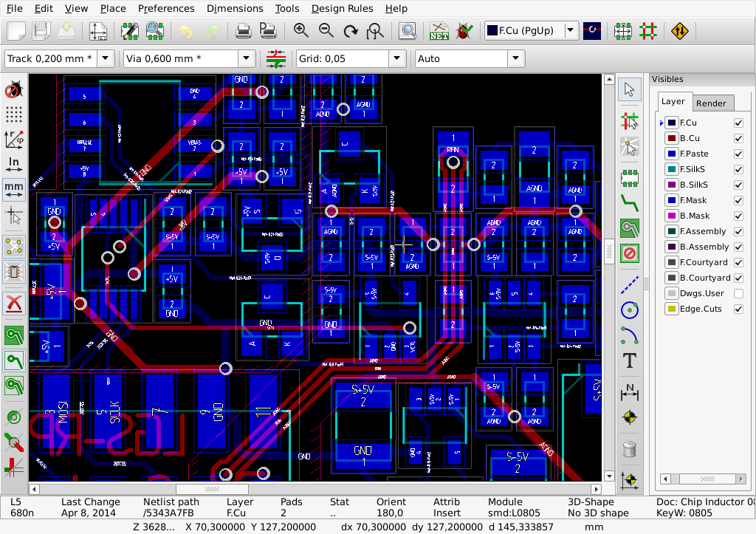The width and height of the screenshot is (756, 534).
Task: Click the F.Paste layer color swatch
Action: point(671,154)
